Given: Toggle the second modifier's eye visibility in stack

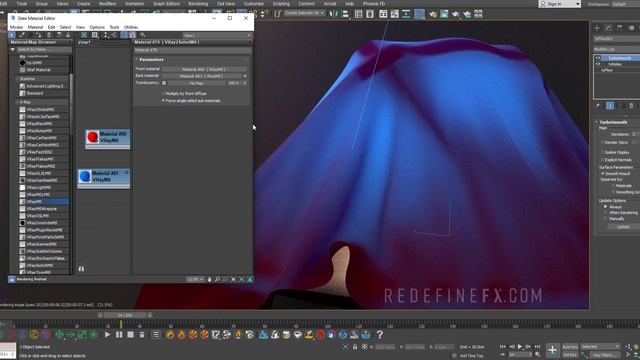Looking at the screenshot, I should (598, 64).
